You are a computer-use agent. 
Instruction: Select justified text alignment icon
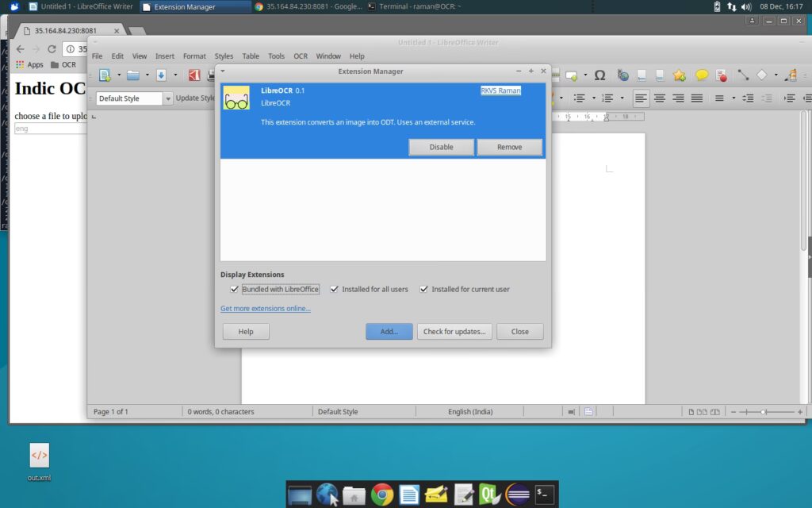(x=696, y=98)
